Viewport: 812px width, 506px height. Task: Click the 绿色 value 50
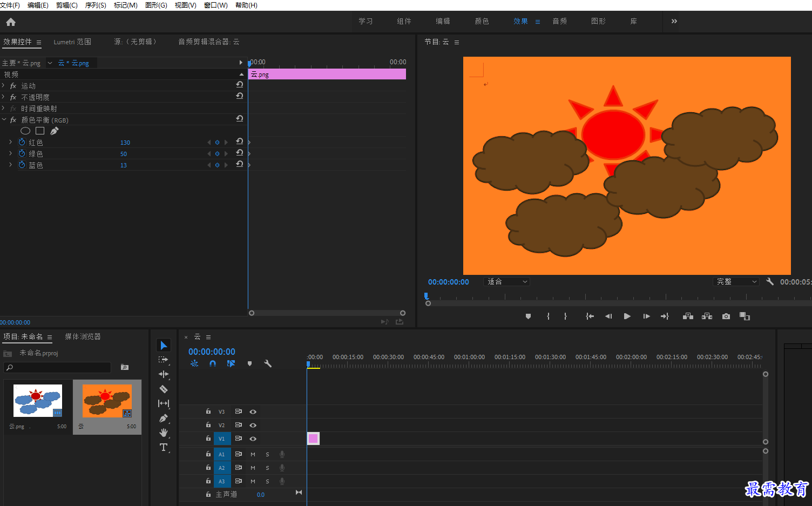point(124,154)
